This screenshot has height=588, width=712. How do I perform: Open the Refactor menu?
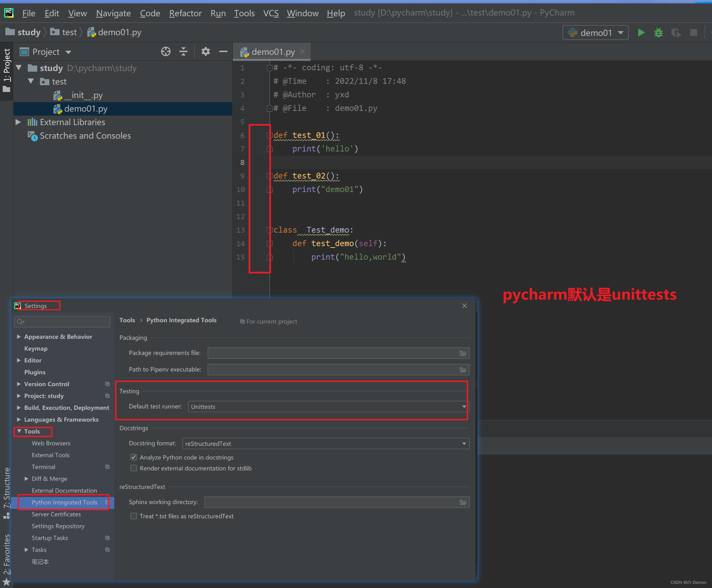(x=185, y=13)
